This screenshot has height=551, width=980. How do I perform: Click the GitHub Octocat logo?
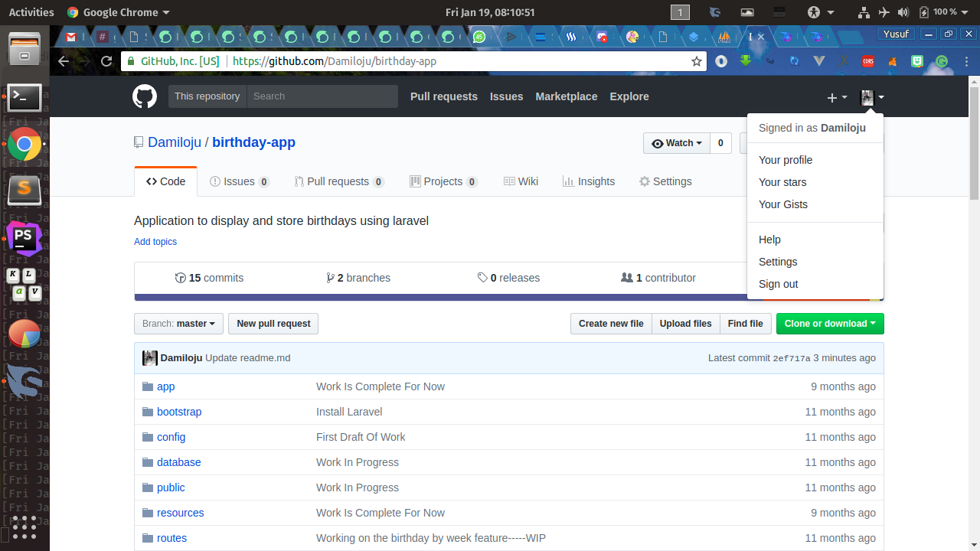[x=145, y=96]
